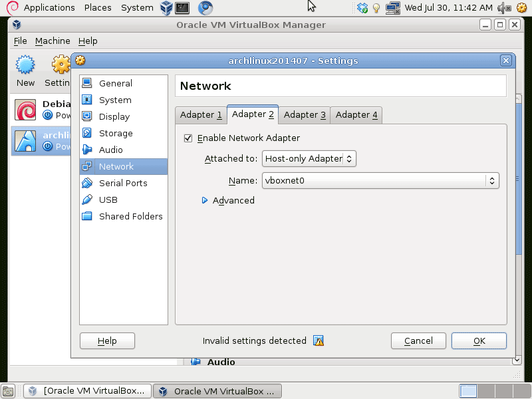Image resolution: width=532 pixels, height=399 pixels.
Task: Maximize the VirtualBox Manager window
Action: (x=500, y=25)
